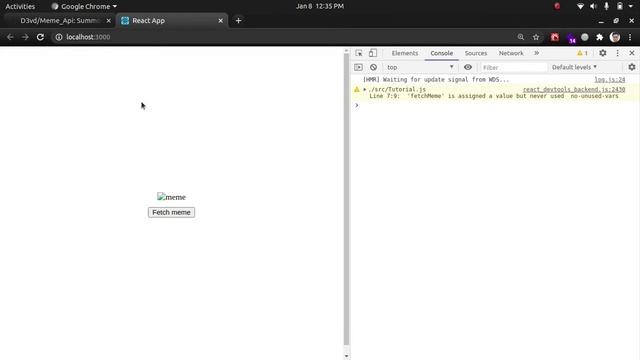Open DevTools settings gear in the top bar
This screenshot has width=640, height=360.
click(x=602, y=53)
